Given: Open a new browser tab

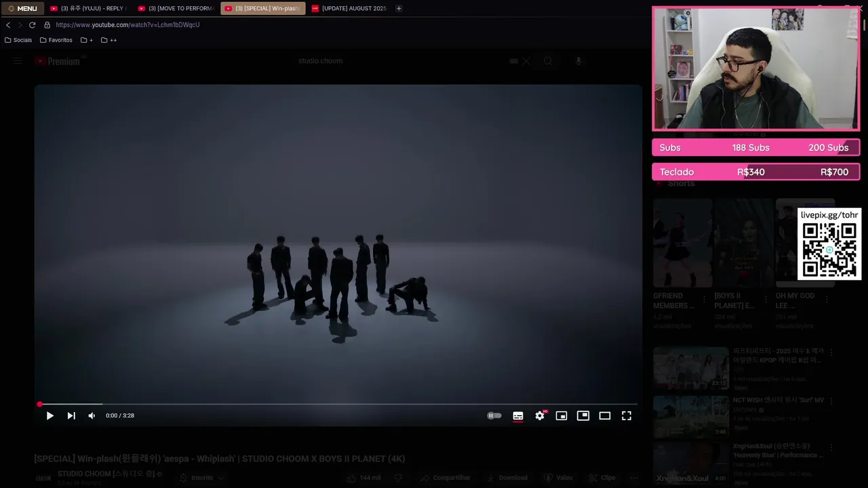Looking at the screenshot, I should 399,8.
